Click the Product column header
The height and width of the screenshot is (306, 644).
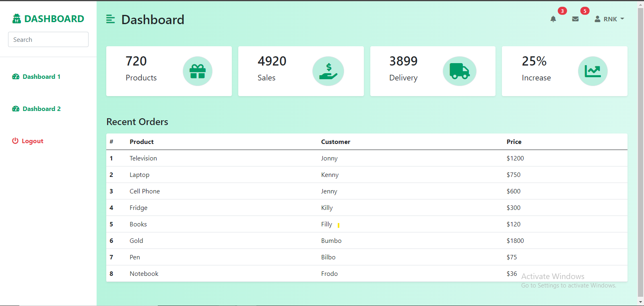142,142
